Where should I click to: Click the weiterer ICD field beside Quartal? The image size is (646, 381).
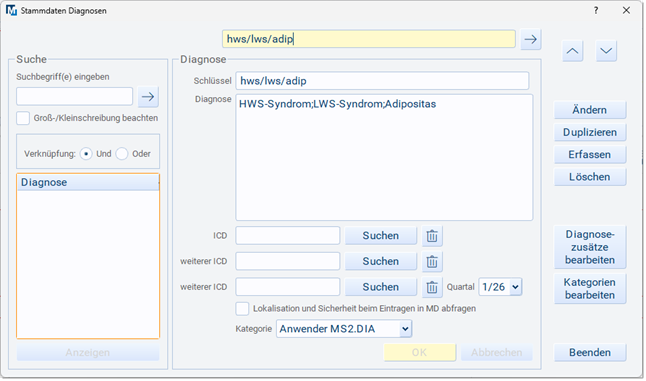tap(288, 287)
